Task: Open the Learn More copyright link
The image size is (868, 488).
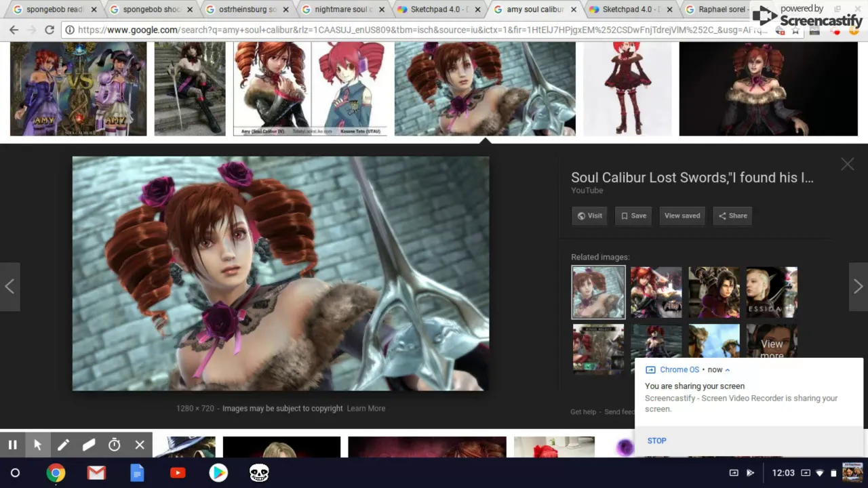Action: pos(366,409)
